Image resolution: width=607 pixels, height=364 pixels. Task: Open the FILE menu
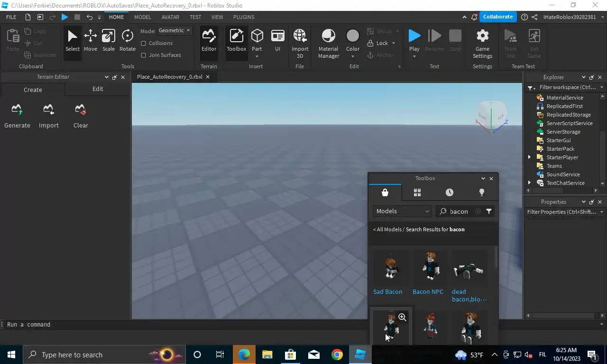pyautogui.click(x=11, y=17)
